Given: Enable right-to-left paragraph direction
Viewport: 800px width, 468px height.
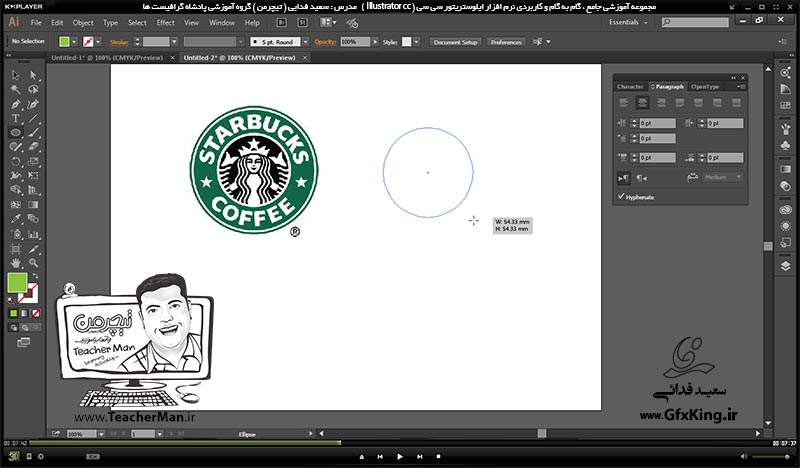Looking at the screenshot, I should 642,178.
